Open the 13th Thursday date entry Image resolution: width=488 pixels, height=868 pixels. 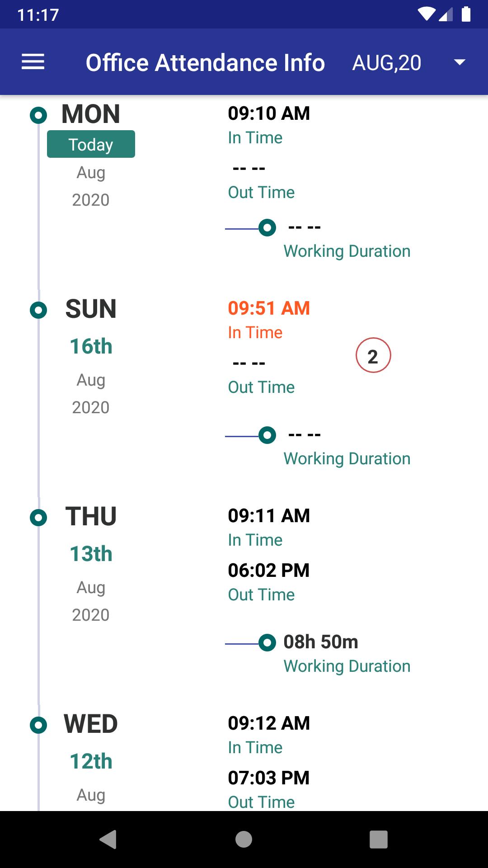[x=91, y=554]
